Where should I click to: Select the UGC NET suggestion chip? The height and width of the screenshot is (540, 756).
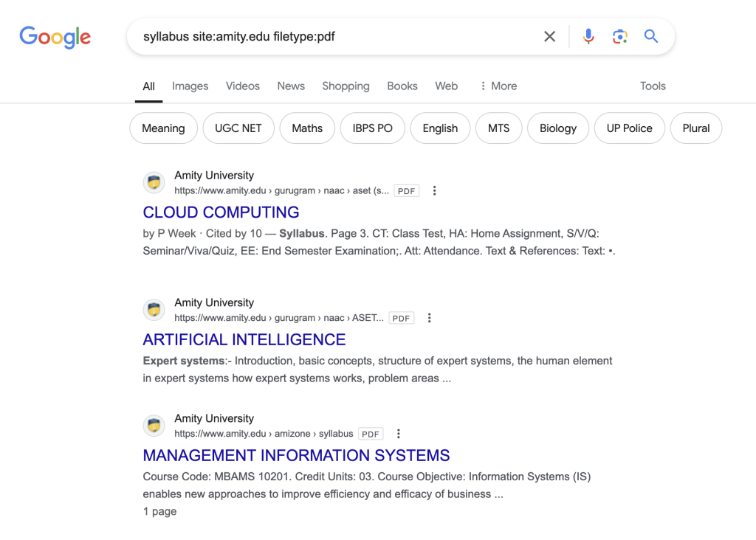tap(238, 128)
